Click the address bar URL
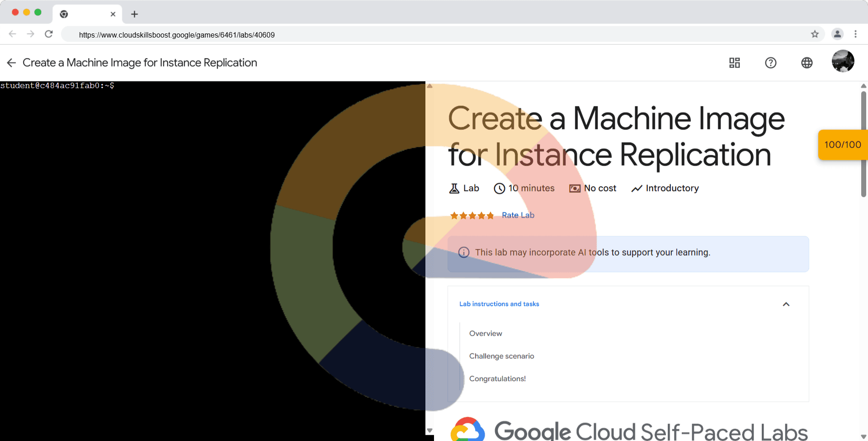This screenshot has width=868, height=441. click(177, 35)
